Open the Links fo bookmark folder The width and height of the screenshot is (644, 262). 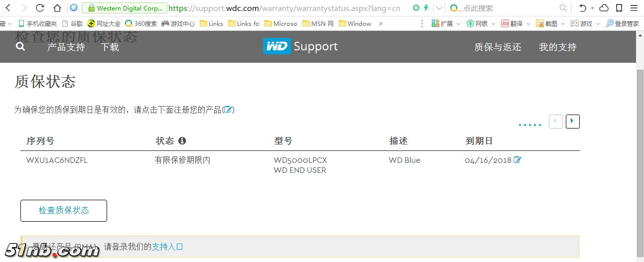244,23
